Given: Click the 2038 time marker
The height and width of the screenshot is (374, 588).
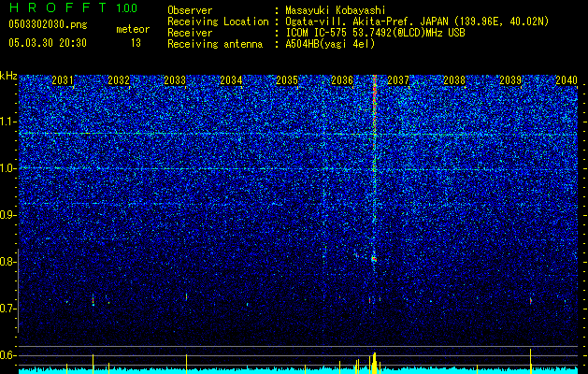Looking at the screenshot, I should (x=454, y=79).
